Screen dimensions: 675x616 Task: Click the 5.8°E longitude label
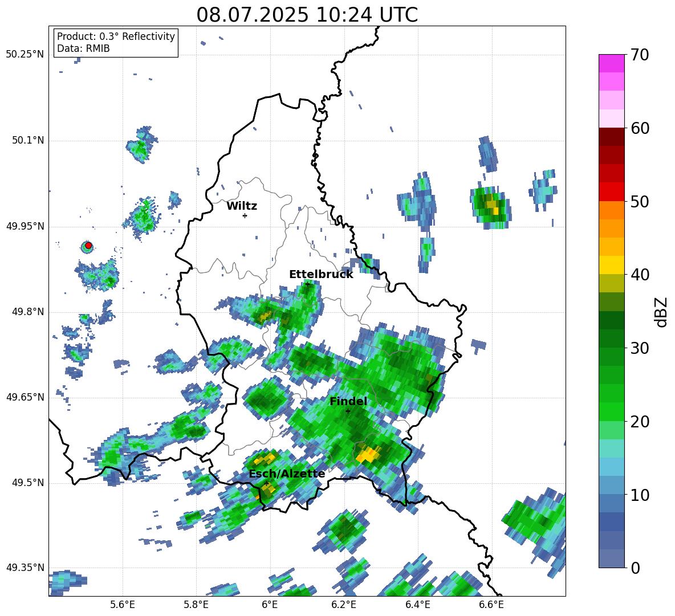[196, 605]
